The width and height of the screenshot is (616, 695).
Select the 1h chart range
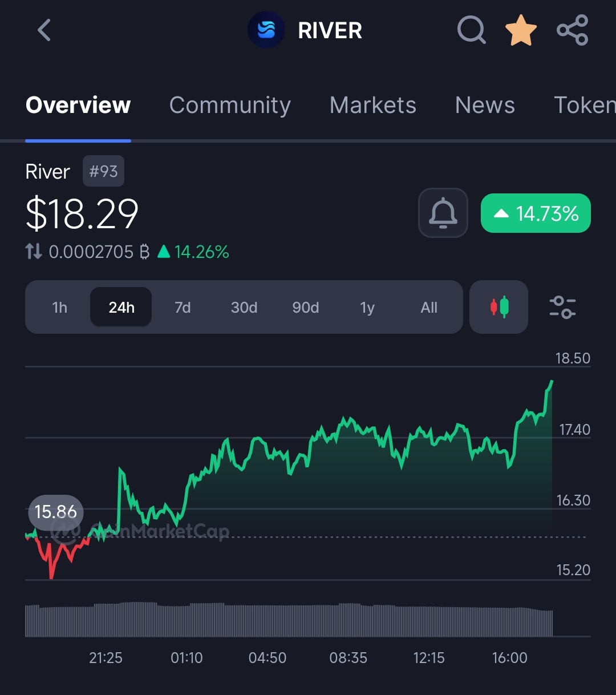[59, 308]
